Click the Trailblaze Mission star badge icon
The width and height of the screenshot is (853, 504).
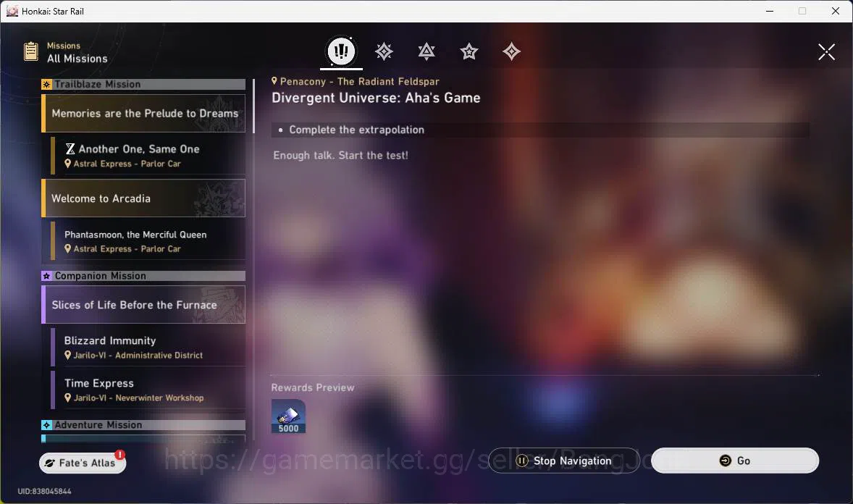pyautogui.click(x=47, y=85)
